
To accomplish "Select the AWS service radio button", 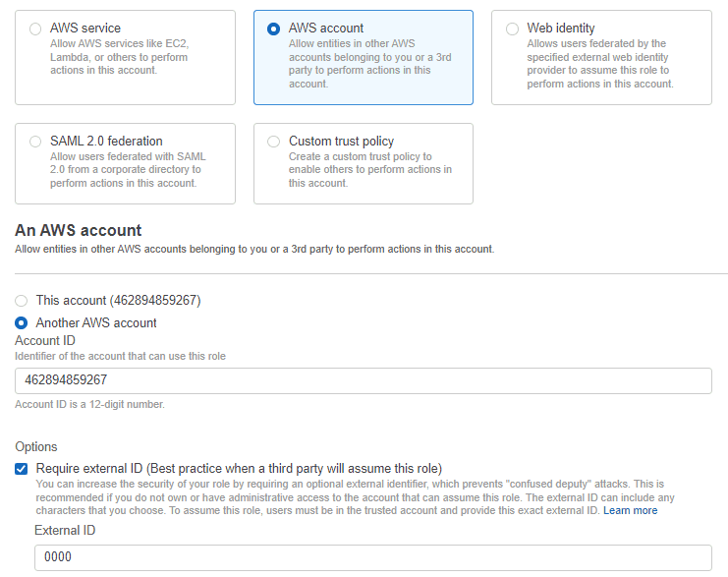I will [x=35, y=29].
